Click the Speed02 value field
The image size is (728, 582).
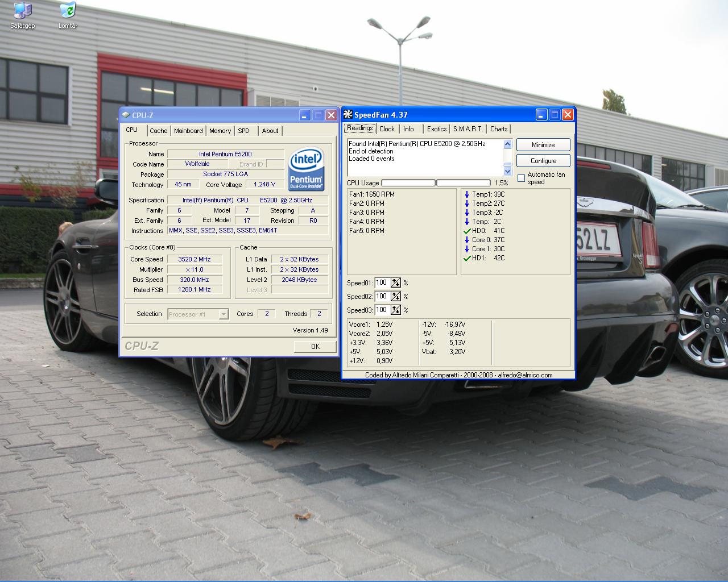coord(382,296)
